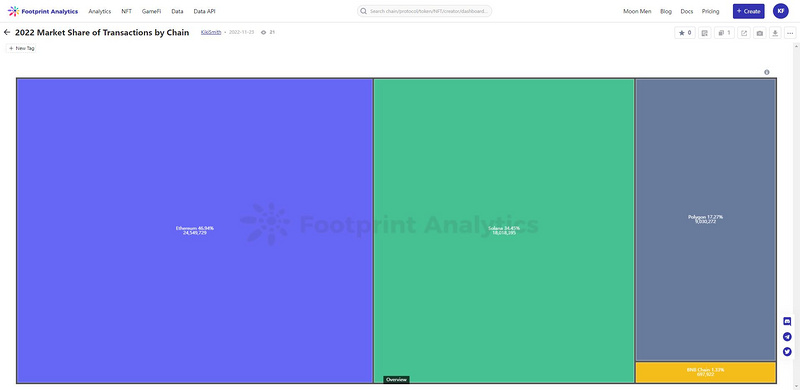This screenshot has height=390, width=800.
Task: Open the Twitter icon on right side
Action: click(x=787, y=352)
